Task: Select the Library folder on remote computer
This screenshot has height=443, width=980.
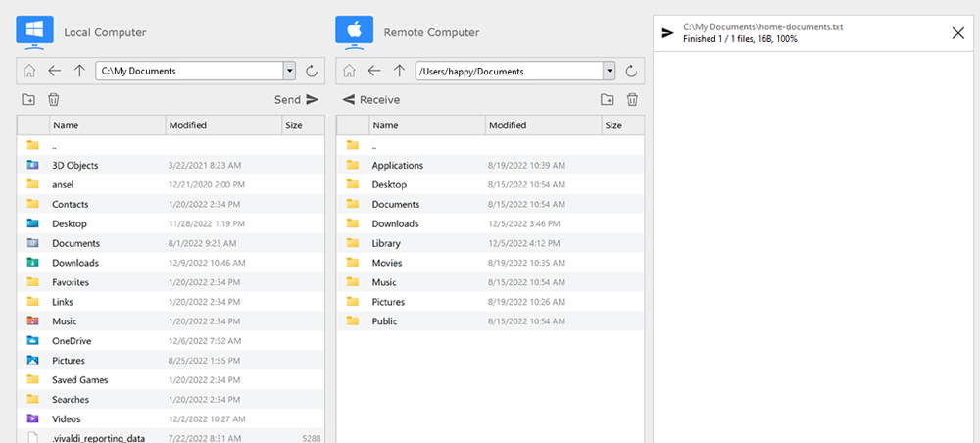Action: point(386,243)
